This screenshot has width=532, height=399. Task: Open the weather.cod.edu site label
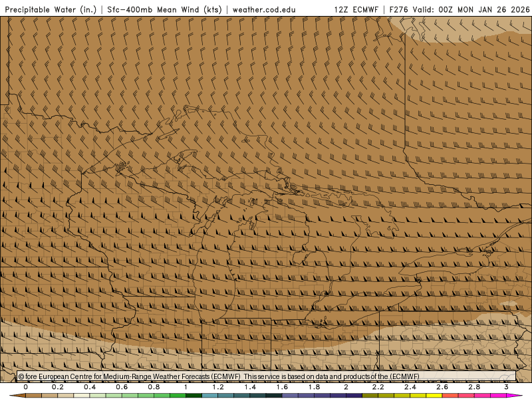click(264, 10)
